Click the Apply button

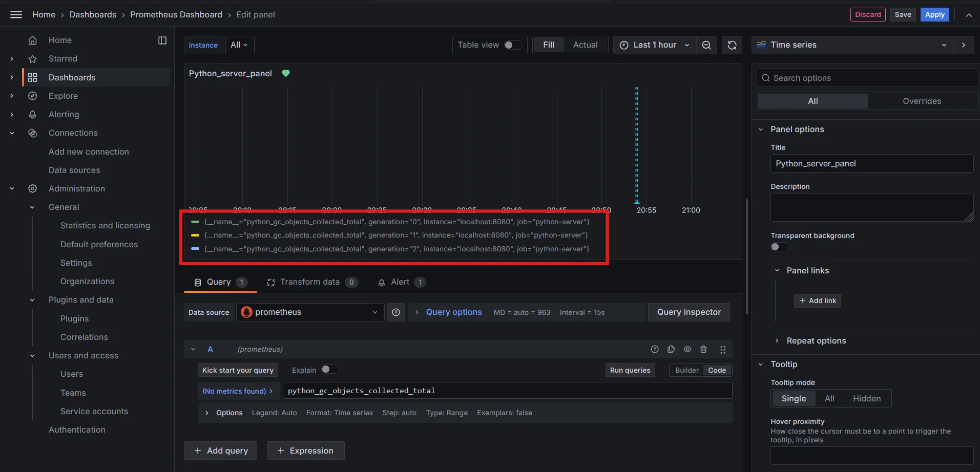(x=934, y=14)
